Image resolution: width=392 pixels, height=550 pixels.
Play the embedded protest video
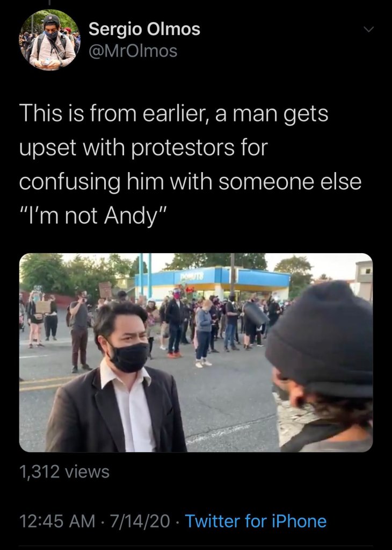pos(196,353)
